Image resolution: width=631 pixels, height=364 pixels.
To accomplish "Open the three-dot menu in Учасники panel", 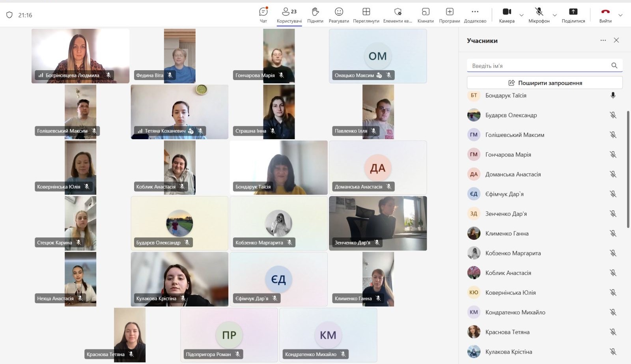I will [603, 40].
